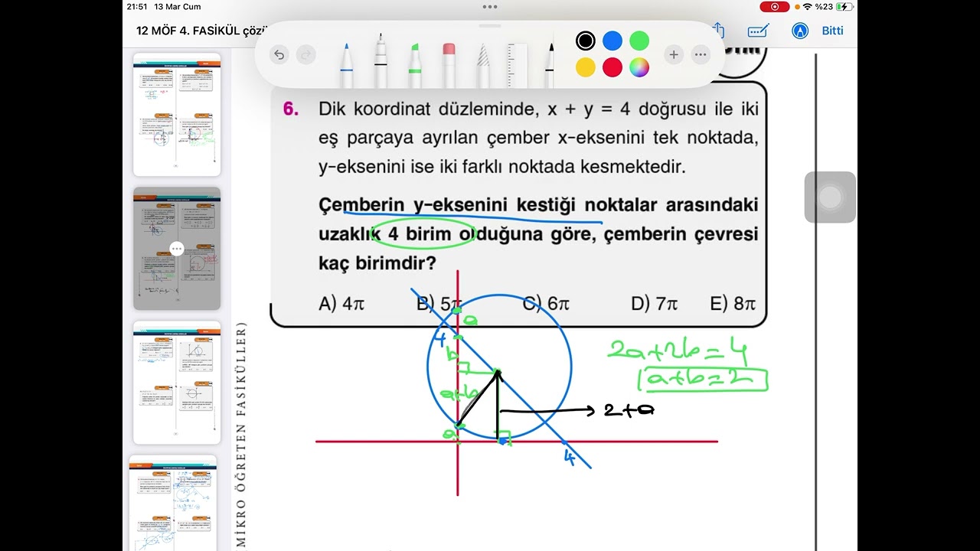Pick the red color swatch
This screenshot has height=551, width=980.
pyautogui.click(x=612, y=67)
